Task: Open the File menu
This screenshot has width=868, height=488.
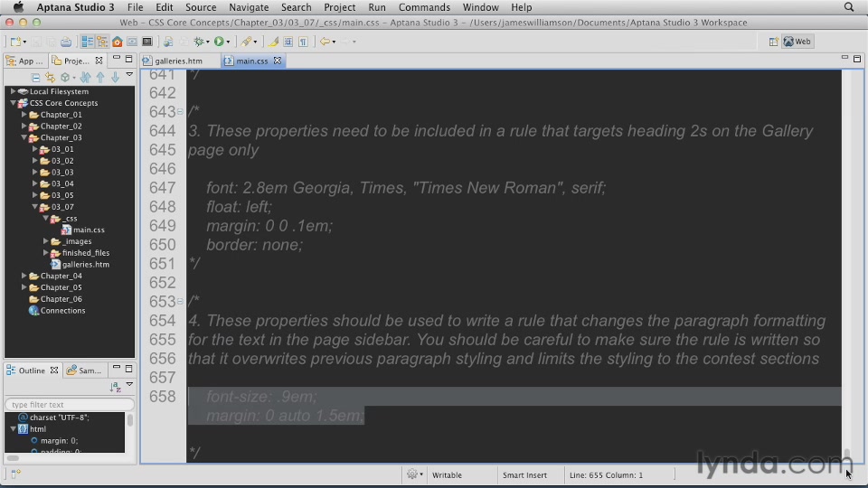Action: pos(135,7)
